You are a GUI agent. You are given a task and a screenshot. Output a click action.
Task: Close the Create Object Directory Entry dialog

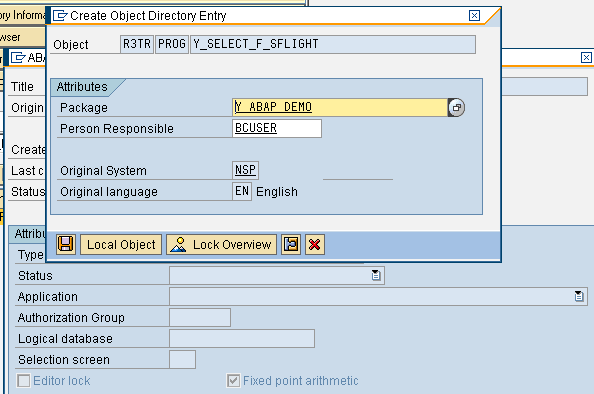(x=474, y=16)
